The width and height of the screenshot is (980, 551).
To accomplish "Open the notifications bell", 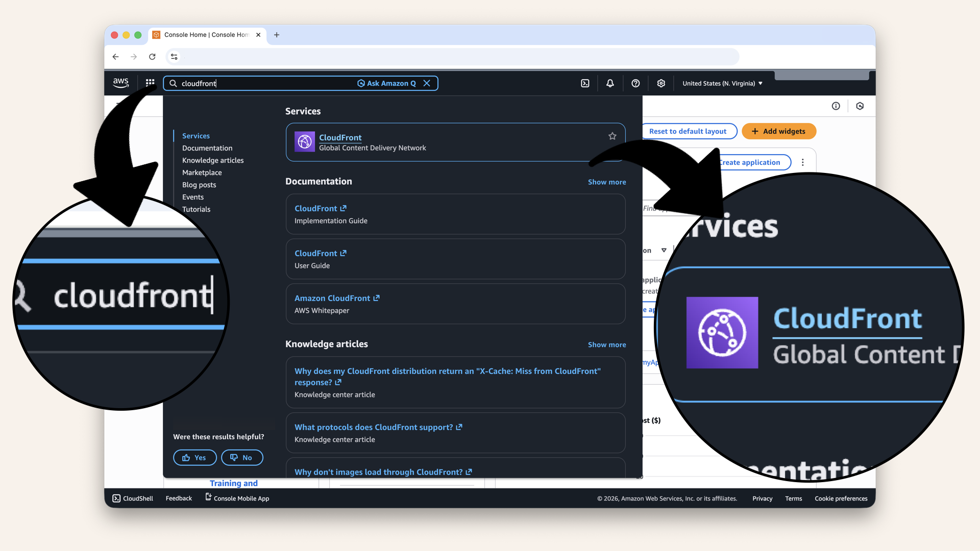I will pos(610,83).
